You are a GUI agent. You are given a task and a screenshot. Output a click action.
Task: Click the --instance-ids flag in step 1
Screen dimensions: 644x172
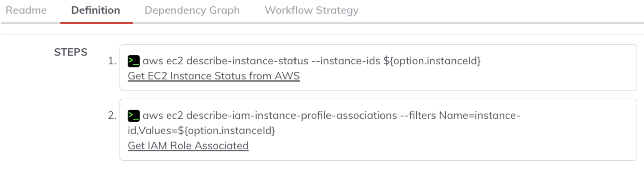[x=346, y=61]
